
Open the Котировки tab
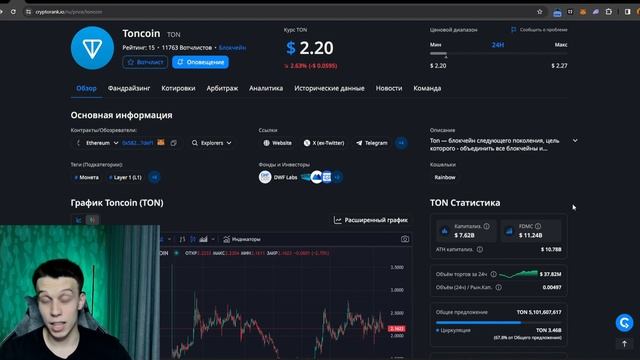178,88
